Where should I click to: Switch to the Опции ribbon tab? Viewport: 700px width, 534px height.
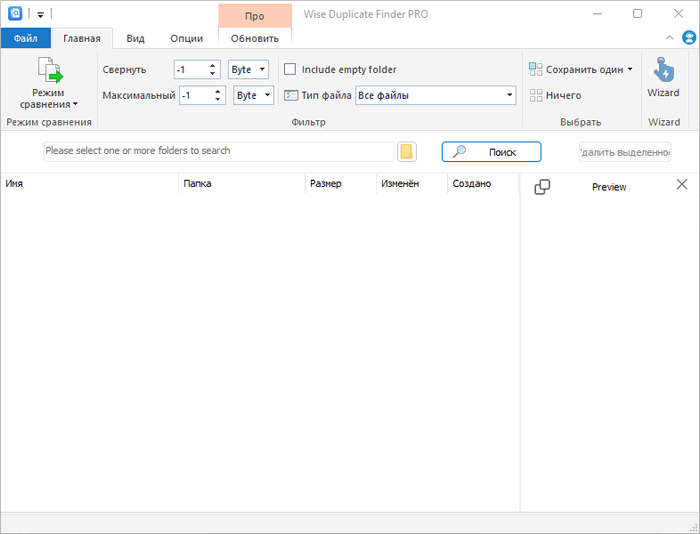(187, 38)
